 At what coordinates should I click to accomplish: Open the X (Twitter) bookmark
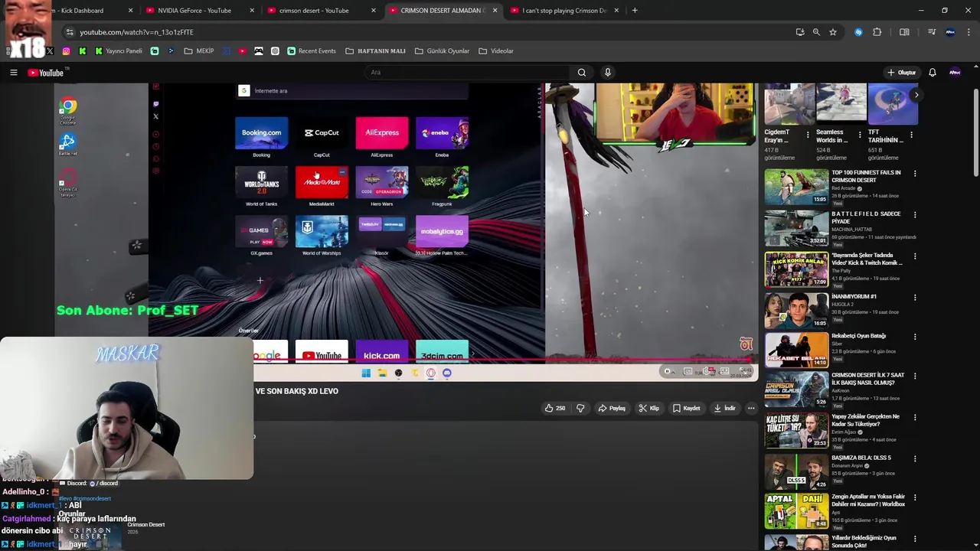pos(50,51)
